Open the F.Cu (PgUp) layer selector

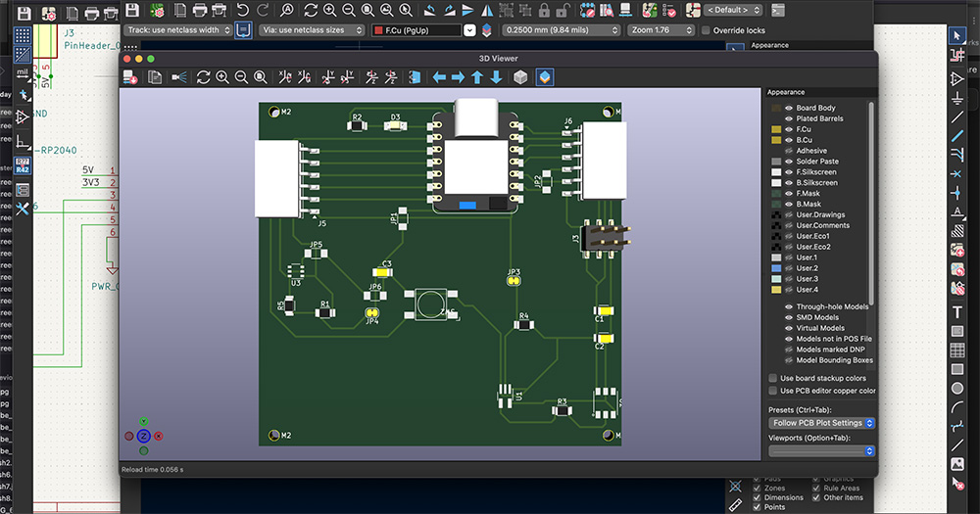click(x=423, y=30)
